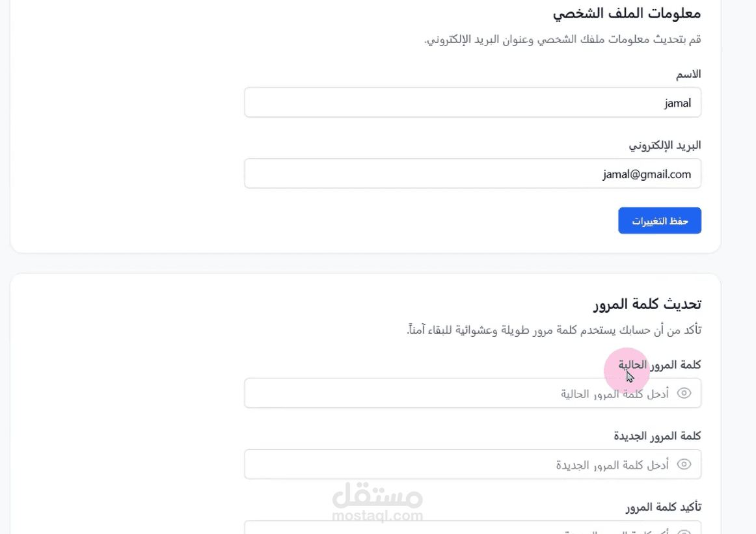Click the مستقل watermark logo
The width and height of the screenshot is (756, 534).
(377, 496)
